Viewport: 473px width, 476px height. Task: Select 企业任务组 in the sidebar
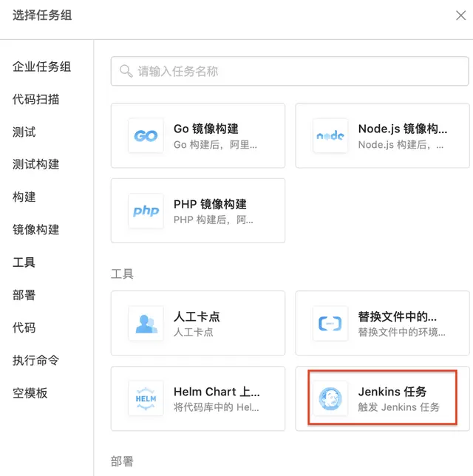coord(41,67)
